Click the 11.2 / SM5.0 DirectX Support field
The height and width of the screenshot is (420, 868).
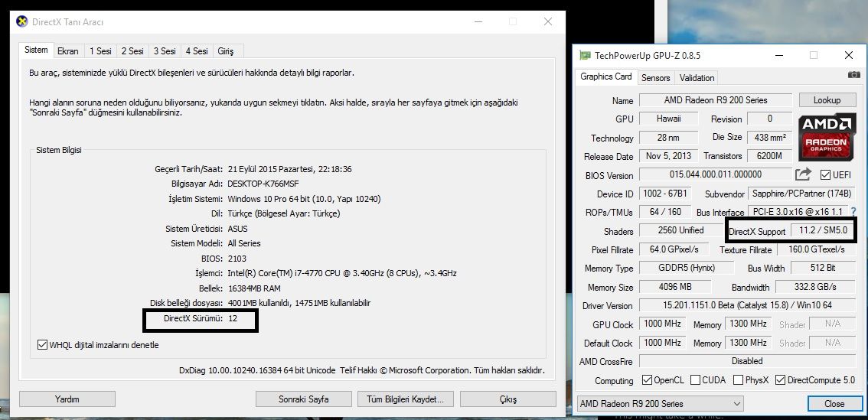[823, 231]
